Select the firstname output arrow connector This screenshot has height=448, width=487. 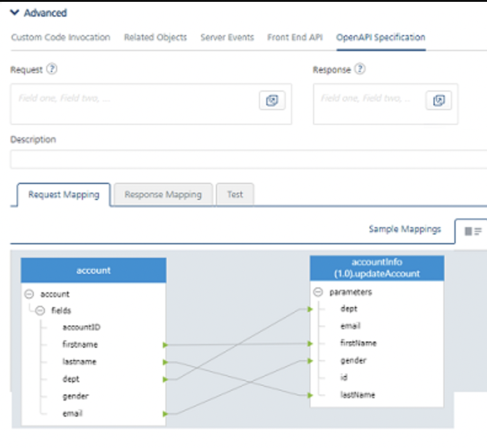click(x=165, y=345)
